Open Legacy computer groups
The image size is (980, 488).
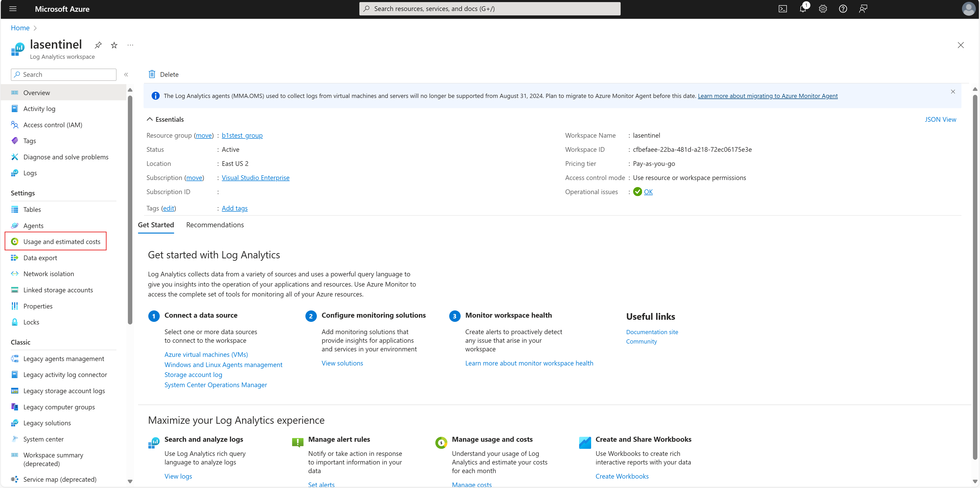coord(59,407)
